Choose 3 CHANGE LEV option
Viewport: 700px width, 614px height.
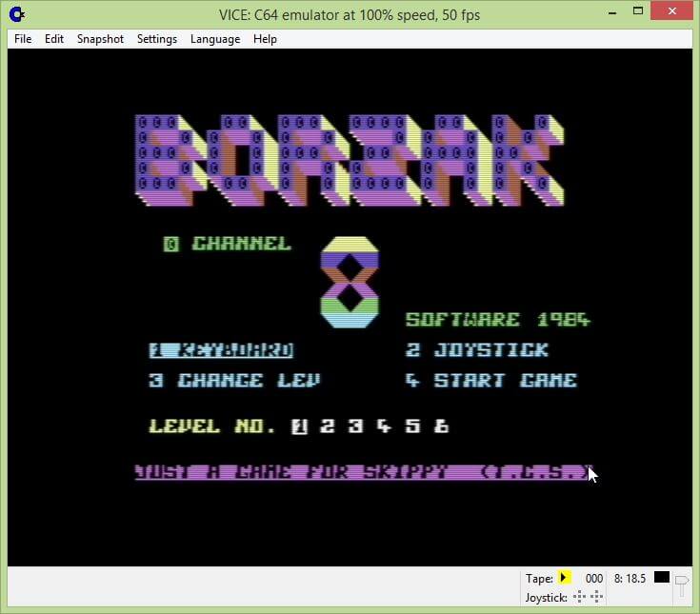click(234, 381)
